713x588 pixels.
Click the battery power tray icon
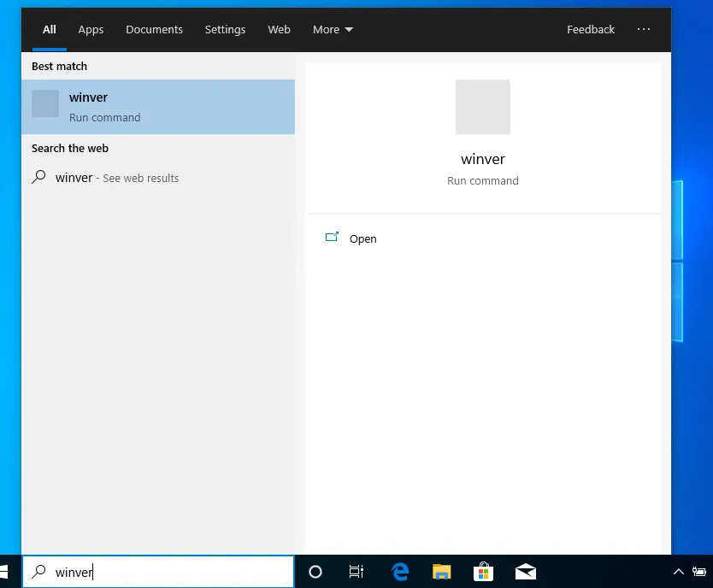[699, 572]
